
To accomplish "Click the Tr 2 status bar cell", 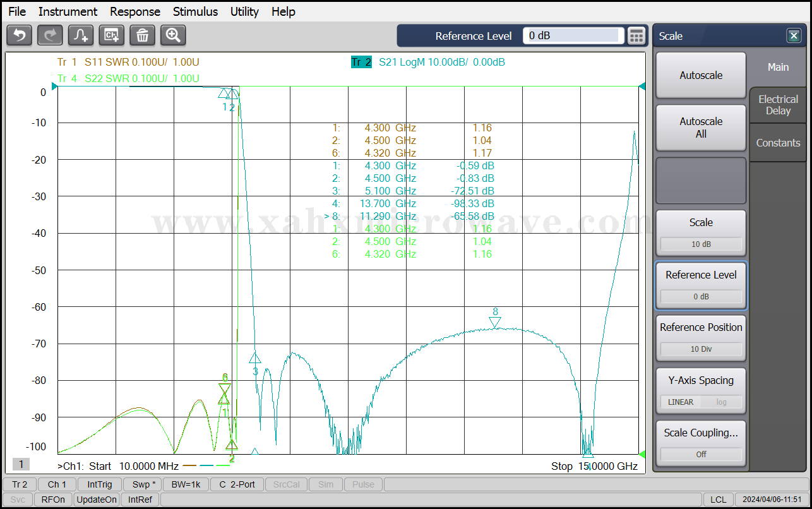I will pyautogui.click(x=20, y=484).
